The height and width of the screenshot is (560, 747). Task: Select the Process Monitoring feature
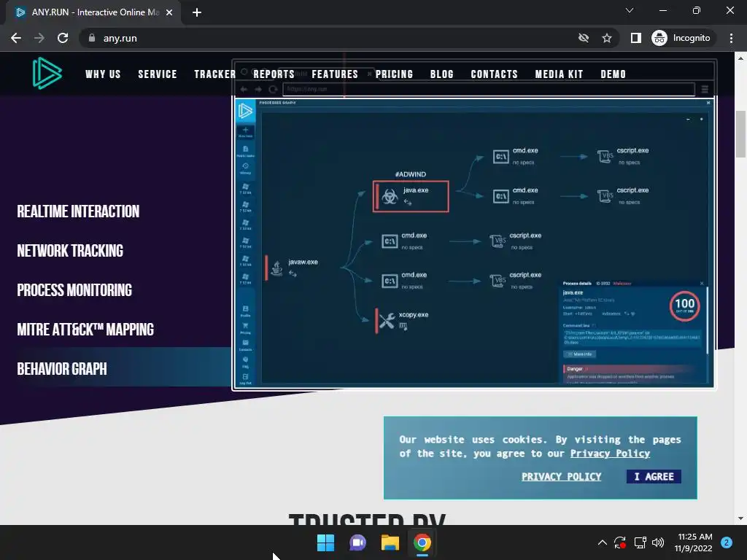pyautogui.click(x=74, y=290)
